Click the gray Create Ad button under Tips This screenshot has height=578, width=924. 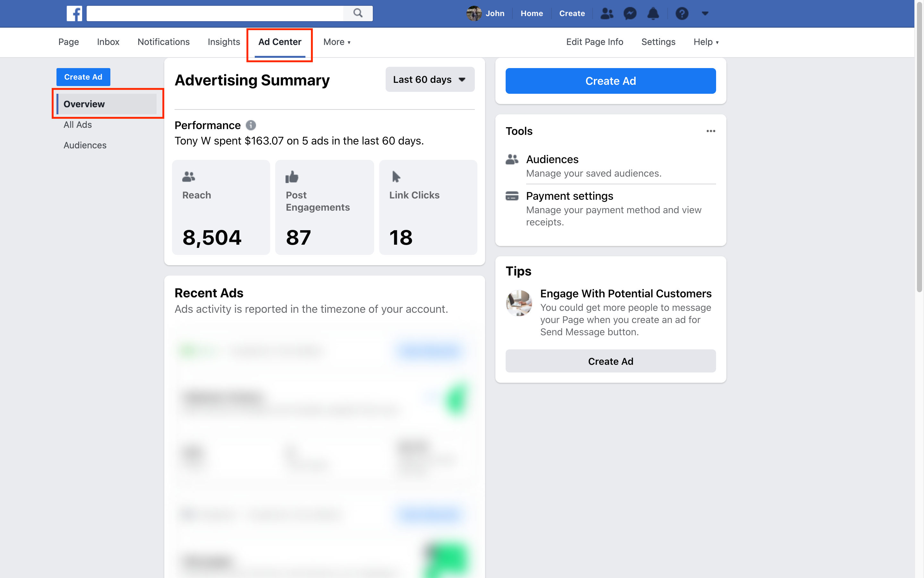(x=611, y=361)
